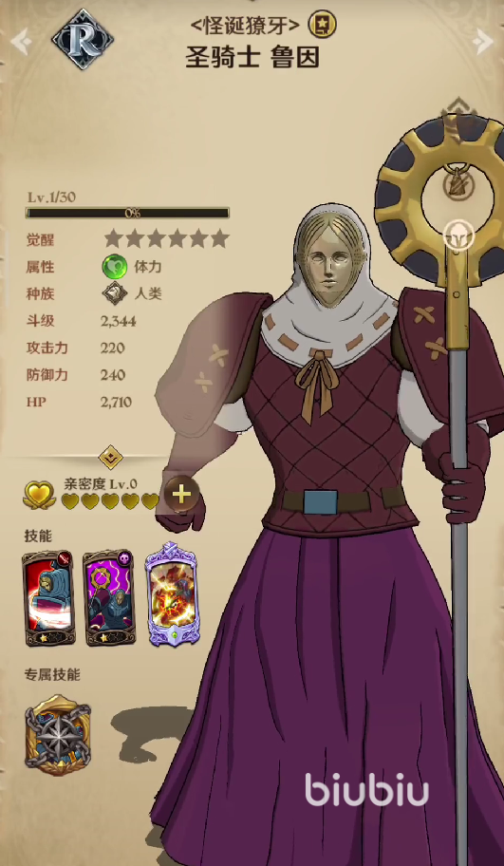Tap the gold heart affinity emblem
The height and width of the screenshot is (866, 504).
point(39,495)
